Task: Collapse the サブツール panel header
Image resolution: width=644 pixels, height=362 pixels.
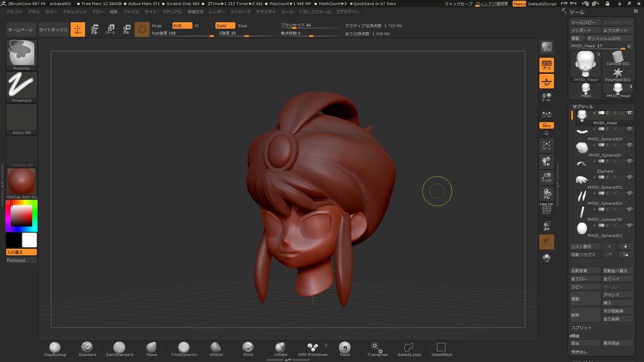Action: (583, 107)
